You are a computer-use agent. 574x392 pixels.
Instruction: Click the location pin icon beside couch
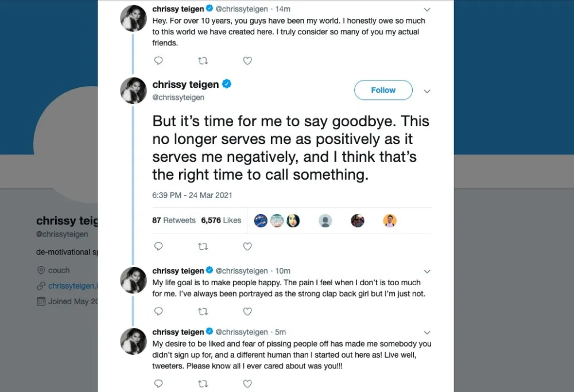pos(41,270)
